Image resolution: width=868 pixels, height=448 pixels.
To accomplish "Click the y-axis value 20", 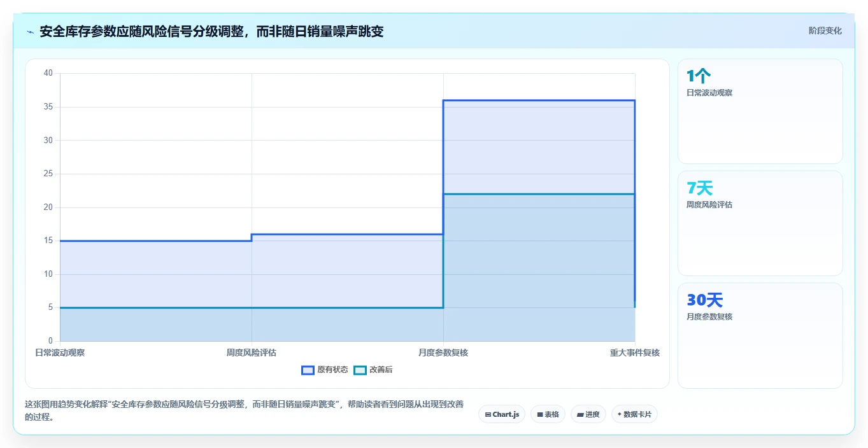I will 48,207.
